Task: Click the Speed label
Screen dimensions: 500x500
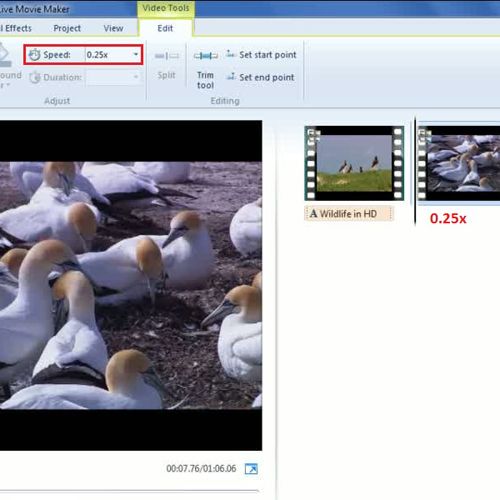Action: (57, 55)
